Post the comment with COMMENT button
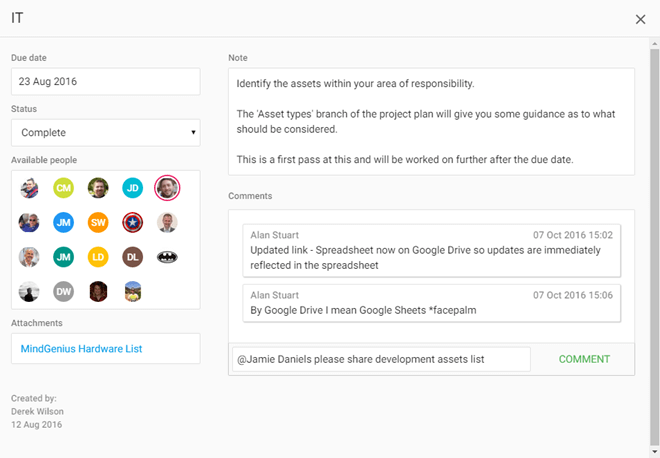This screenshot has width=660, height=458. click(x=584, y=359)
